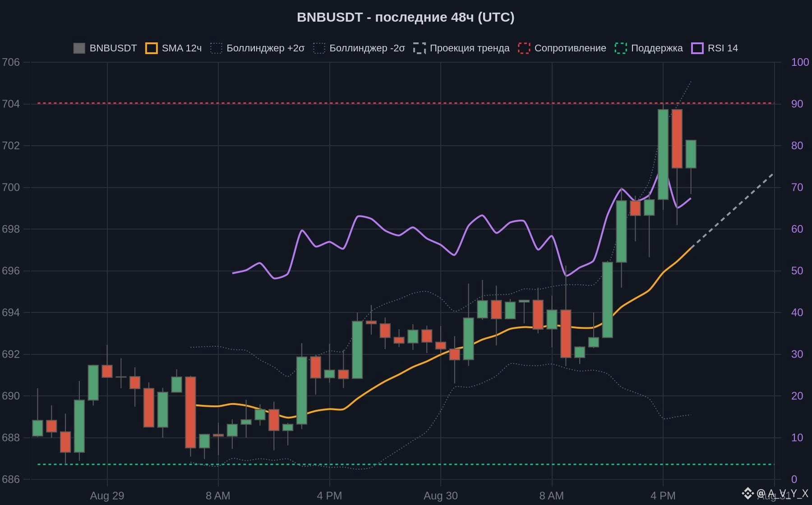This screenshot has height=505, width=812.
Task: Click the gray BNBUSDT legend swatch
Action: (x=79, y=48)
